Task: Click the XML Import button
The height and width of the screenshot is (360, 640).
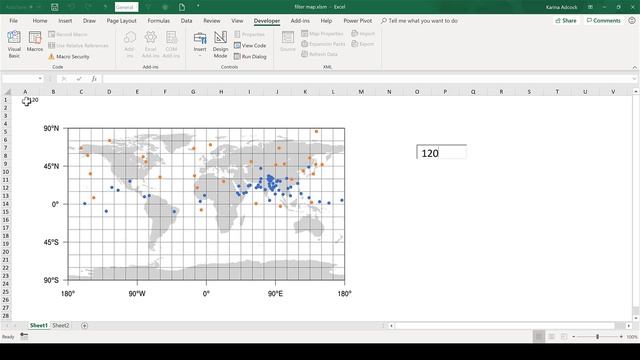Action: (362, 33)
